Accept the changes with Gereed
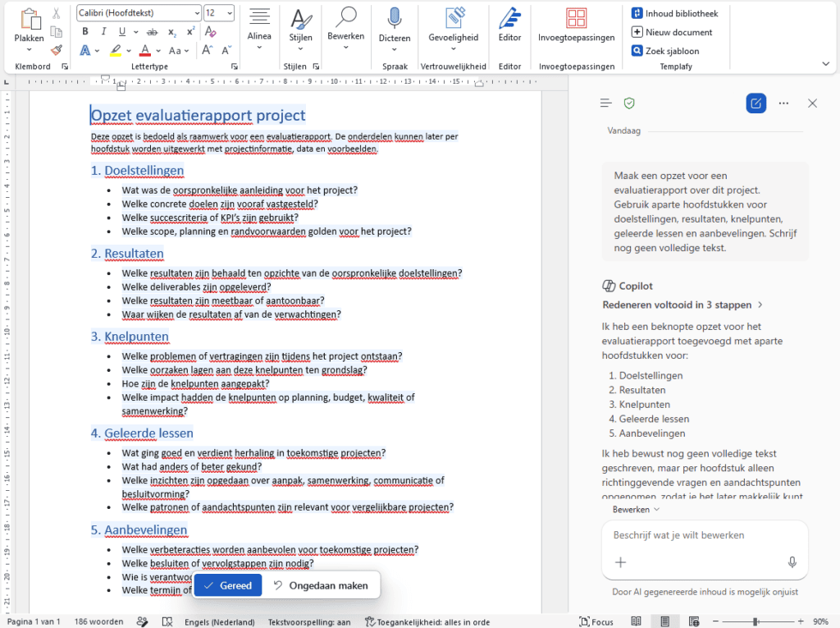Screen dimensions: 840x628 pos(228,585)
